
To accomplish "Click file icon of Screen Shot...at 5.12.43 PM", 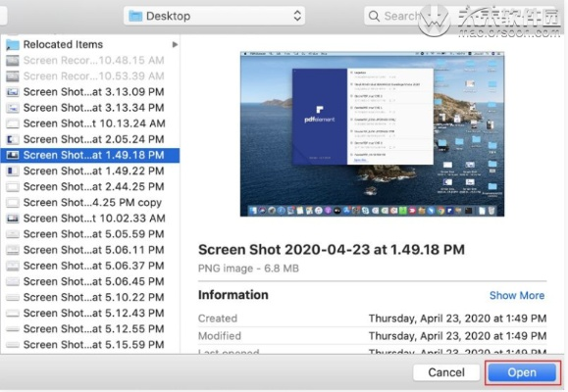I will pos(13,313).
